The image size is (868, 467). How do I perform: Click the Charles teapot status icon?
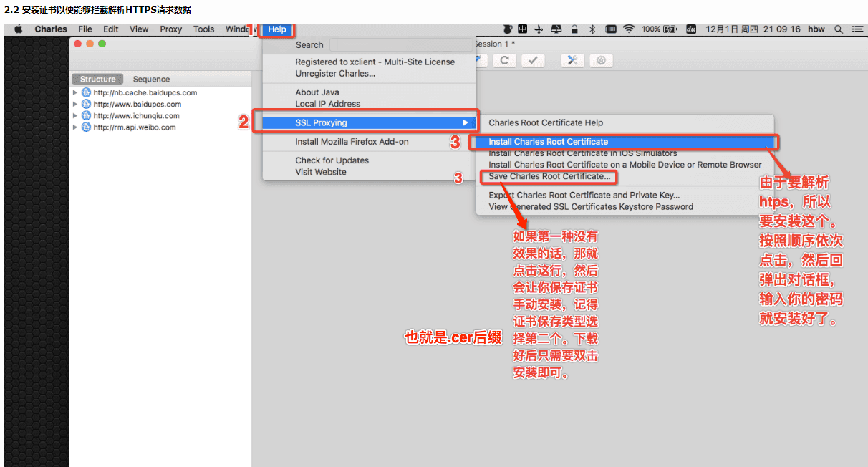point(507,29)
